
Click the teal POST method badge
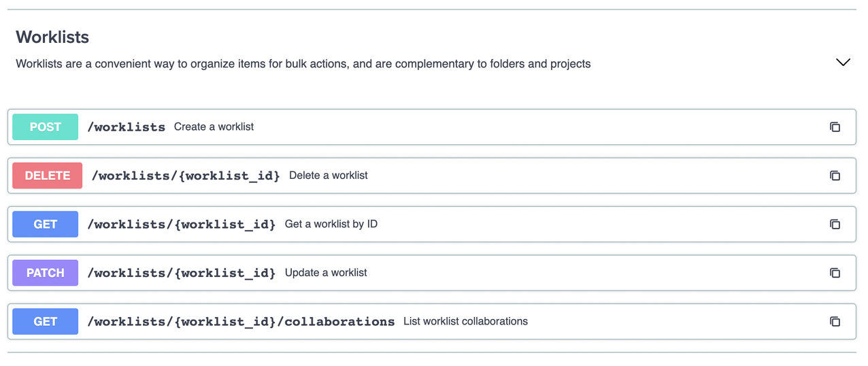[46, 127]
